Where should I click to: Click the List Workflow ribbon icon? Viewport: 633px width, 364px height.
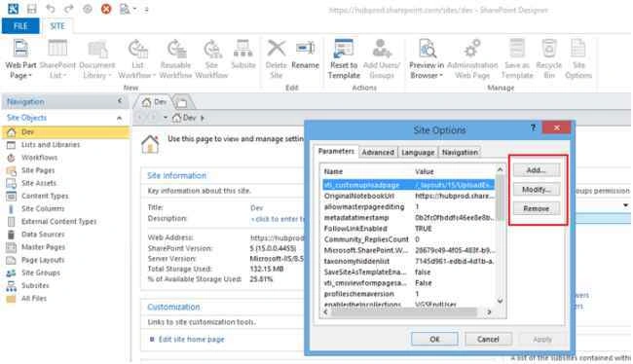click(x=137, y=50)
